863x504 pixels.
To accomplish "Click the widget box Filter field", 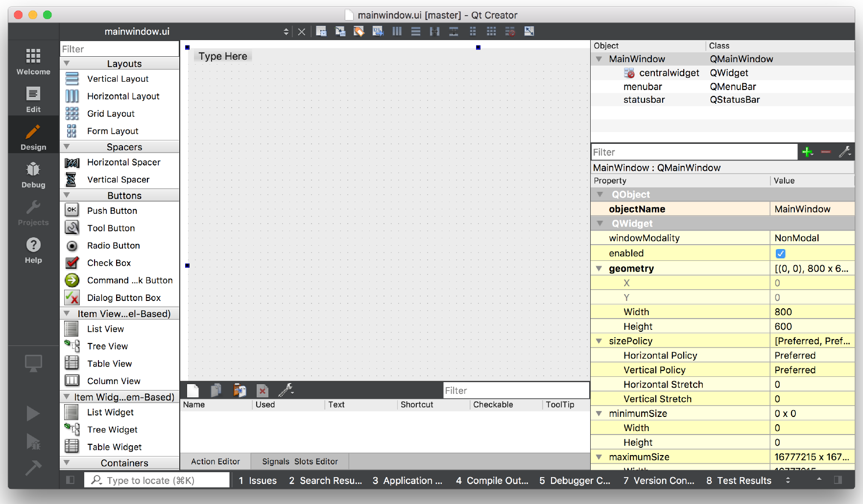I will click(120, 49).
